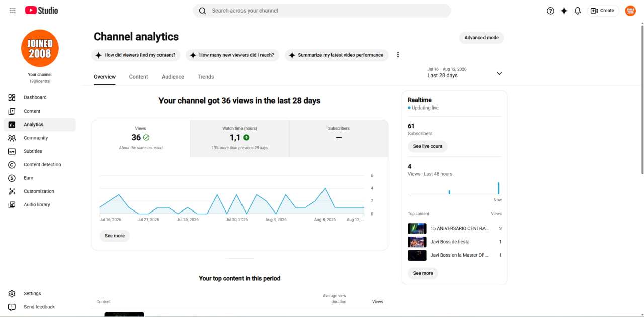Click the Community icon in sidebar
Image resolution: width=644 pixels, height=317 pixels.
coord(12,138)
